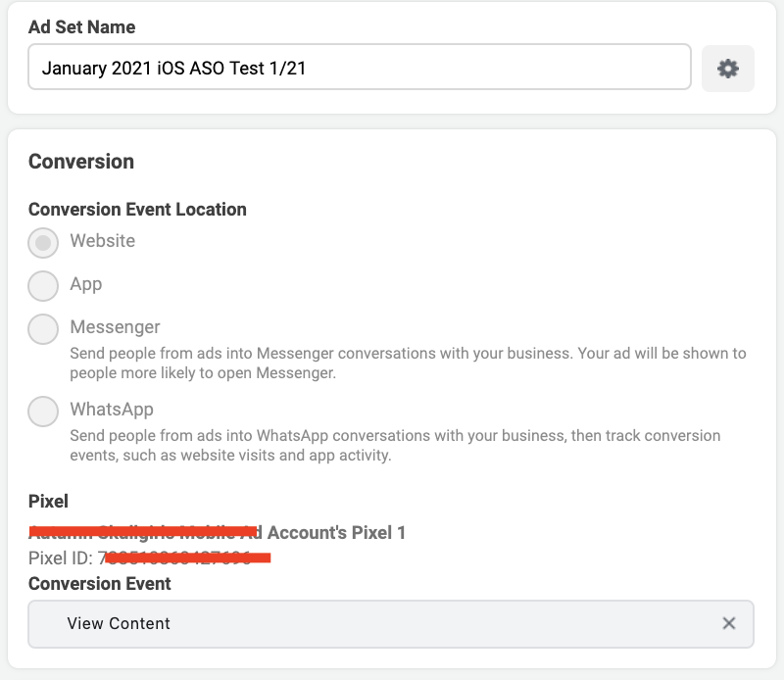Image resolution: width=784 pixels, height=680 pixels.
Task: Choose App as conversion event location
Action: click(x=43, y=285)
